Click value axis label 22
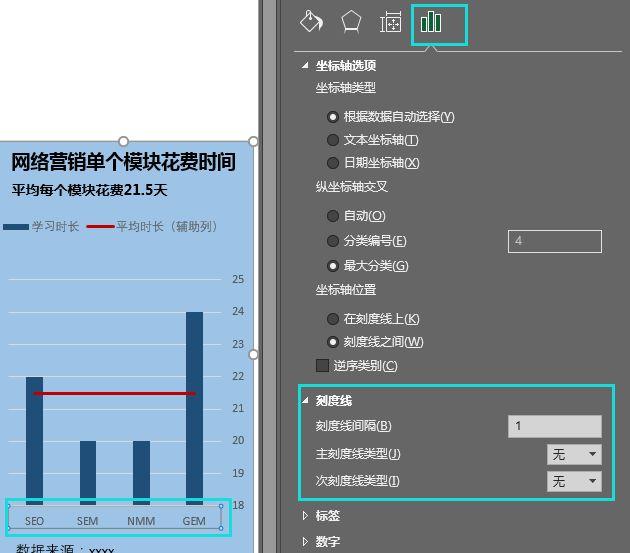This screenshot has height=553, width=630. [x=238, y=376]
